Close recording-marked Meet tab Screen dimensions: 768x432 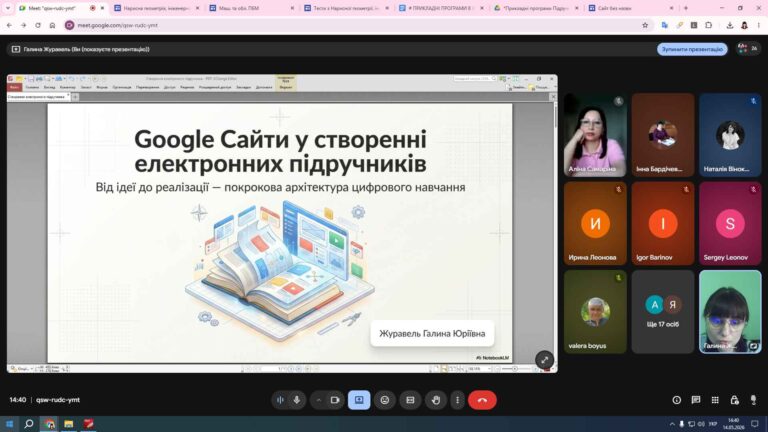(102, 8)
